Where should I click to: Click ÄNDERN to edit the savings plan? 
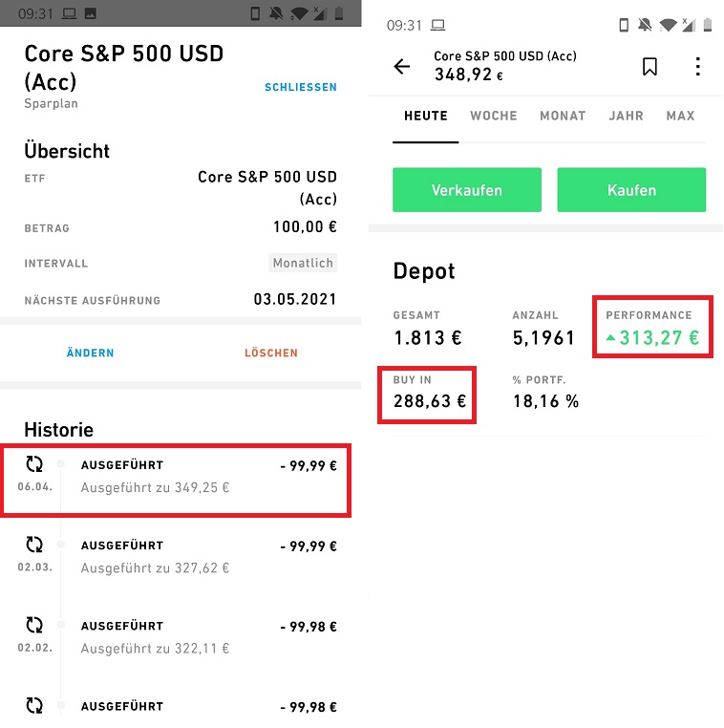coord(91,353)
